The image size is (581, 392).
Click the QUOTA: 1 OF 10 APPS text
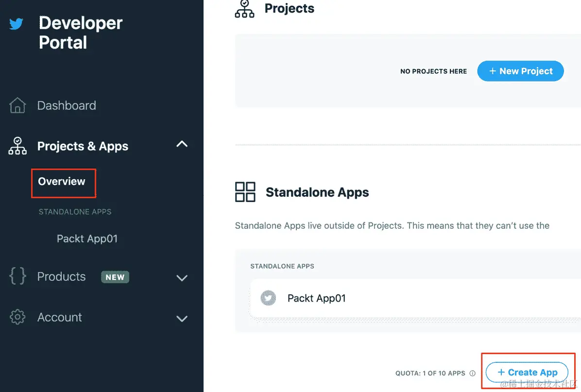tap(430, 373)
